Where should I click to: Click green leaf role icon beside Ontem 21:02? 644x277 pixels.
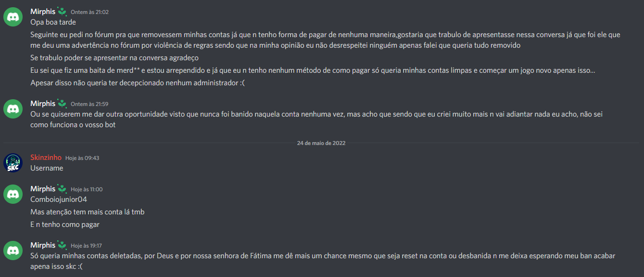62,11
